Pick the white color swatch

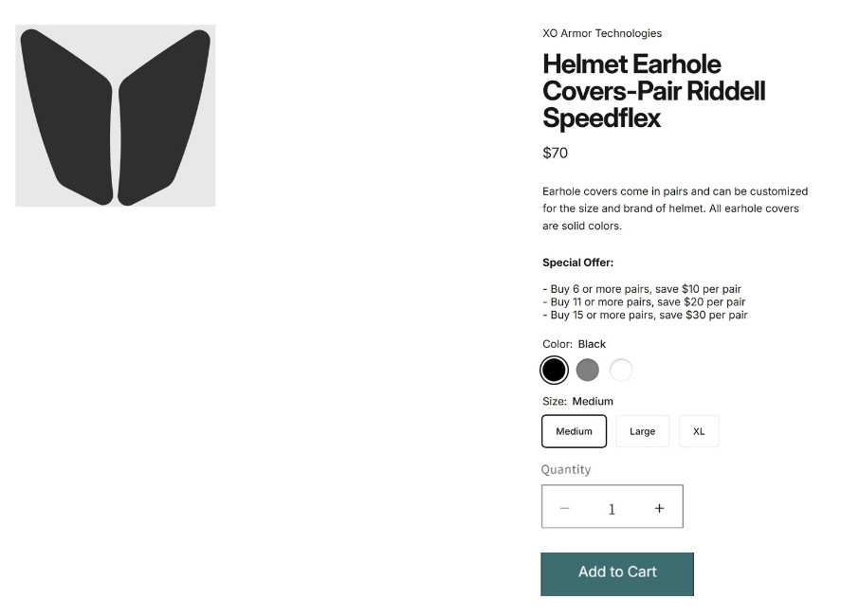pos(621,370)
